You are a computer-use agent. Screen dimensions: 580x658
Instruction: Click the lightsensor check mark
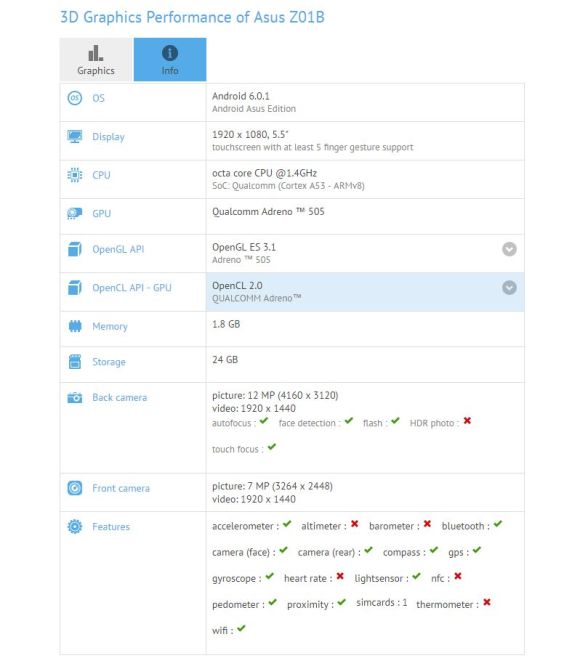tap(416, 576)
